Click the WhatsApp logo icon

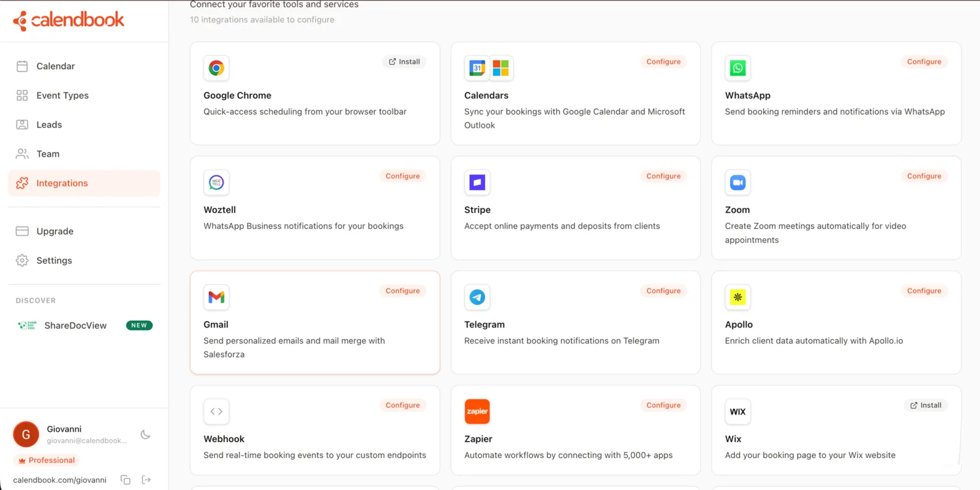738,68
